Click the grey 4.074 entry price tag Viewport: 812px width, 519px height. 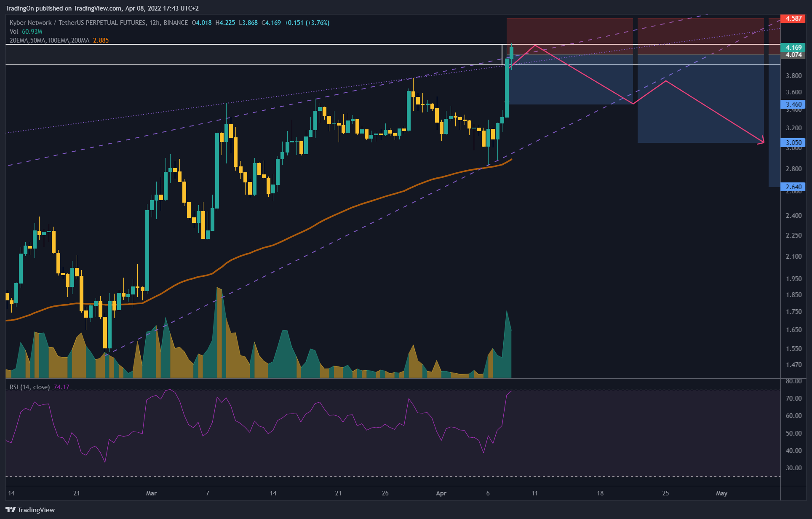pyautogui.click(x=793, y=55)
